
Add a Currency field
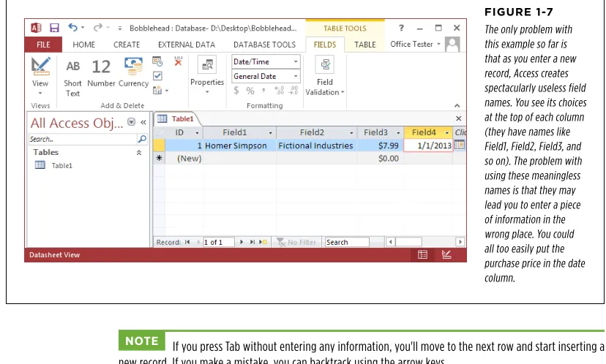[133, 72]
